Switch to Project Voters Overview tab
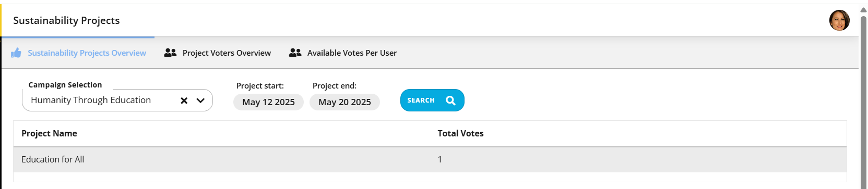Screen dimensions: 868x189 (218, 53)
